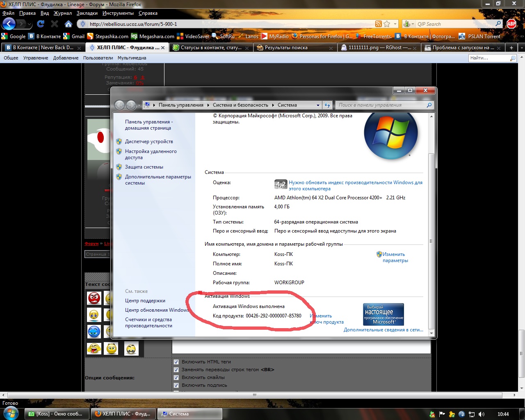
Task: Click the browser horizontal scrollbar
Action: pos(254,395)
